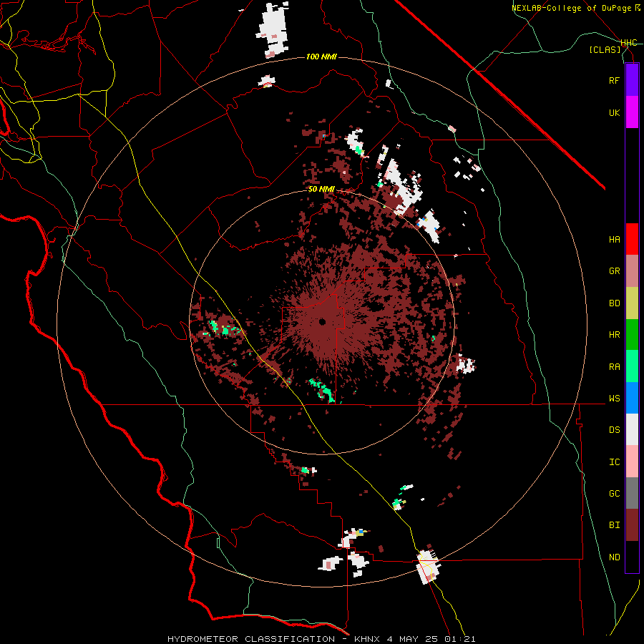Click the UK magenta legend swatch
The height and width of the screenshot is (644, 644).
tap(632, 112)
